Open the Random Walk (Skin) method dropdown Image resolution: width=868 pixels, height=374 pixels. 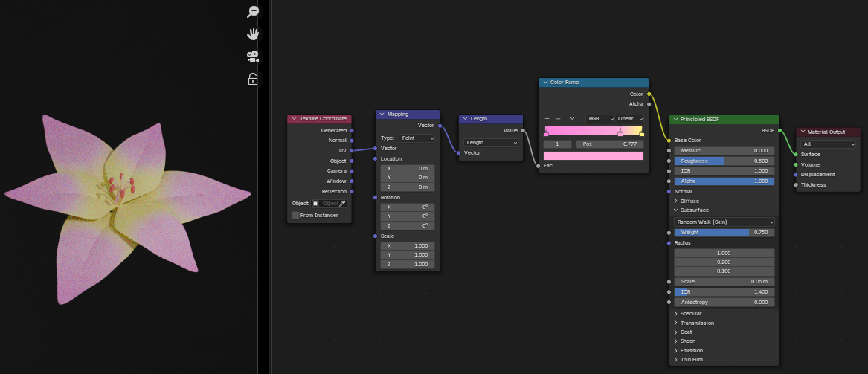[724, 222]
